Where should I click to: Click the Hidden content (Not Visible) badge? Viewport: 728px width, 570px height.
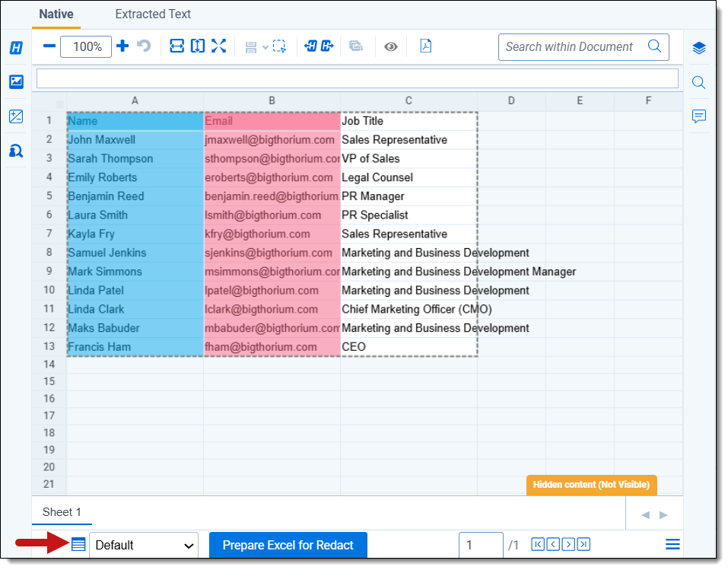(591, 485)
